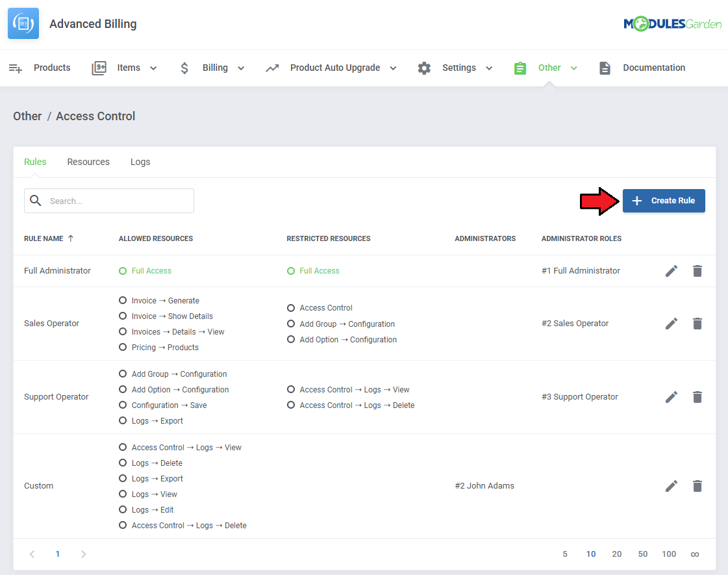Click the Settings gear icon
The height and width of the screenshot is (575, 728).
pos(424,68)
